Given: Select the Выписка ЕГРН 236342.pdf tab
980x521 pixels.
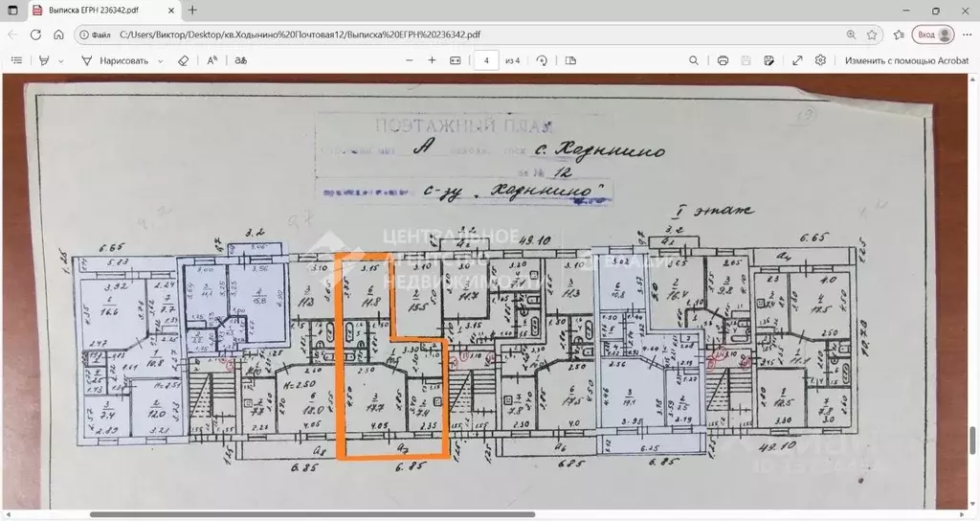Looking at the screenshot, I should pos(96,11).
